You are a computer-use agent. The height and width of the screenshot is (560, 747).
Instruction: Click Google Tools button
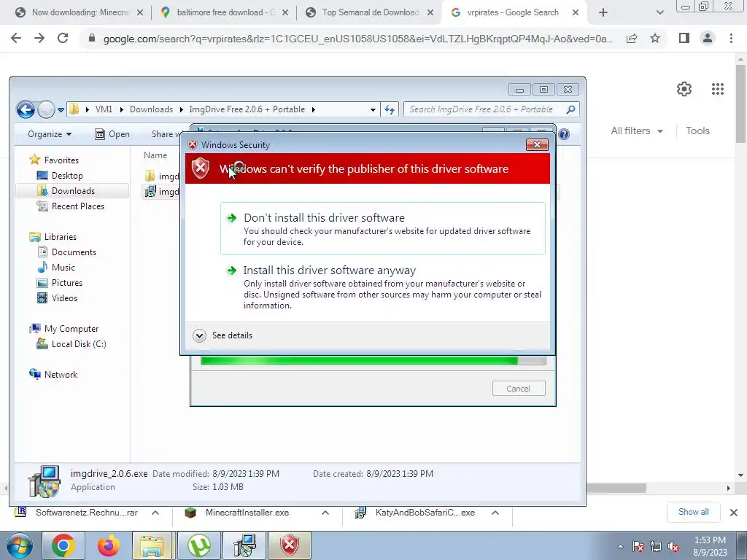pos(697,131)
